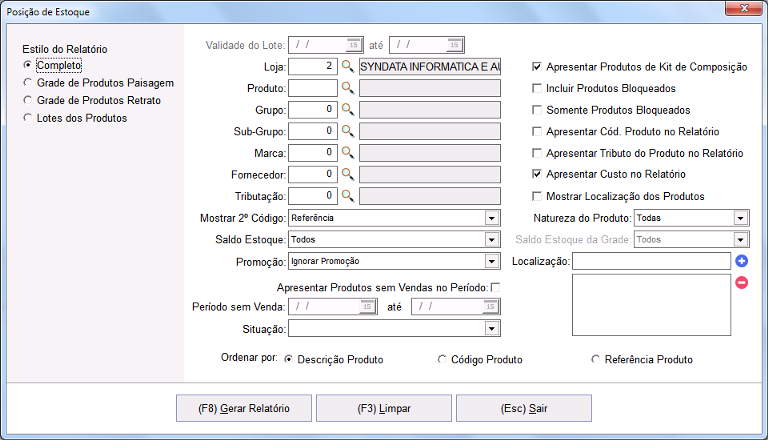Add Localização with blue plus icon

click(742, 261)
